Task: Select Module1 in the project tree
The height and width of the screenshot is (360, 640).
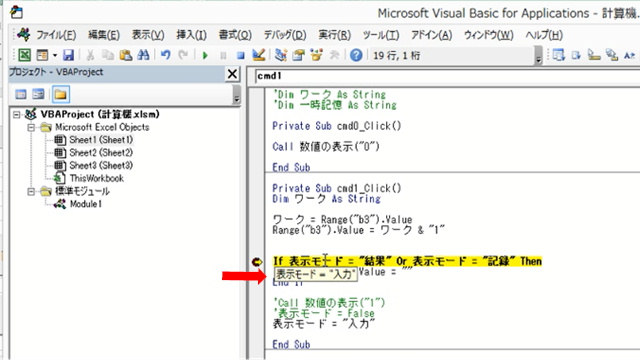Action: click(x=85, y=204)
